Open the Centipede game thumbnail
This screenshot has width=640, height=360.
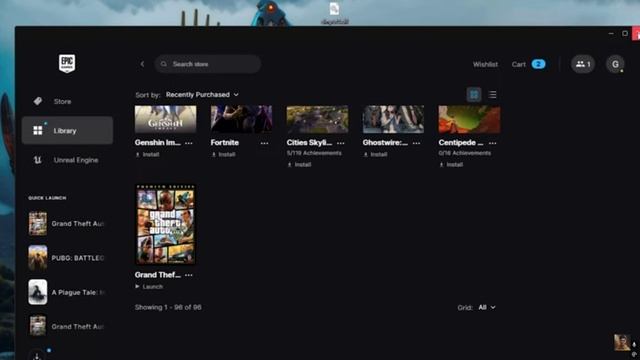coord(469,119)
